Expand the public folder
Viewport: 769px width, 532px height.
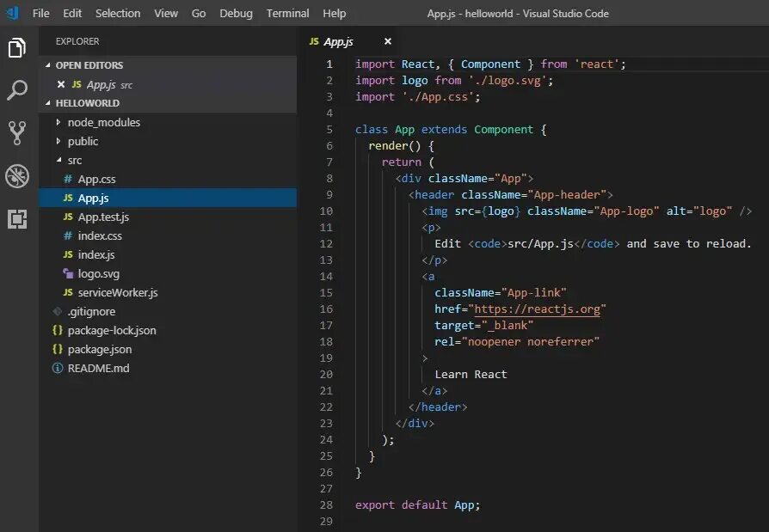58,141
